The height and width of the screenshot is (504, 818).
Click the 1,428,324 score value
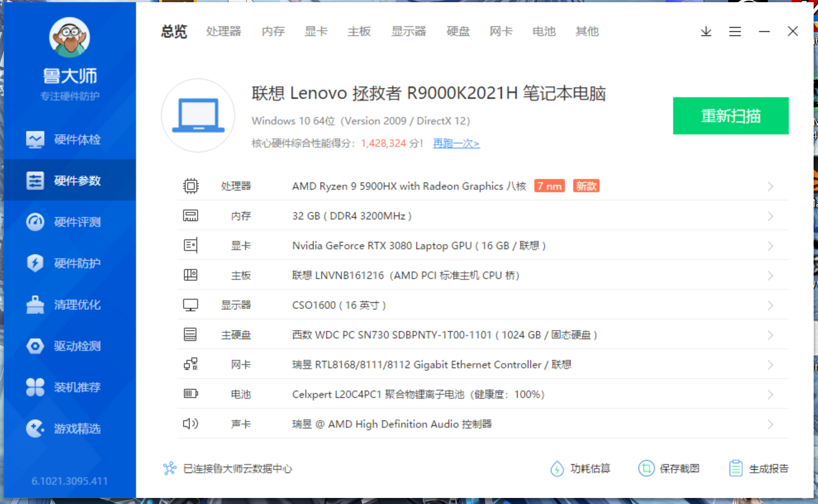click(383, 143)
